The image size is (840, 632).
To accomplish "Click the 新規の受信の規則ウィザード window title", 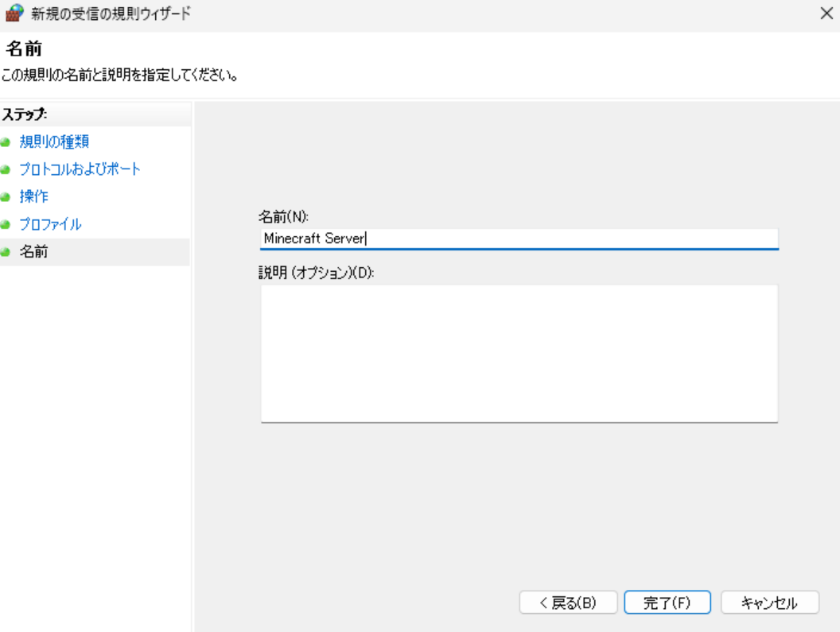I will 110,14.
